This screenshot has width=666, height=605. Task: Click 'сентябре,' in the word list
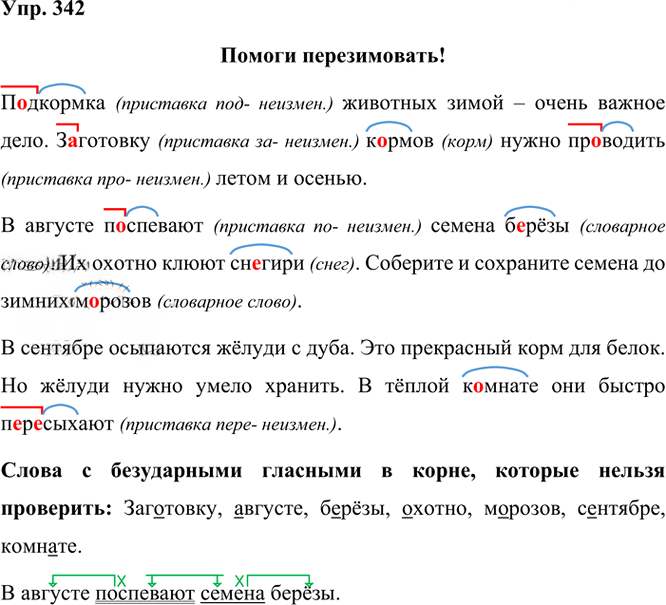pyautogui.click(x=621, y=509)
